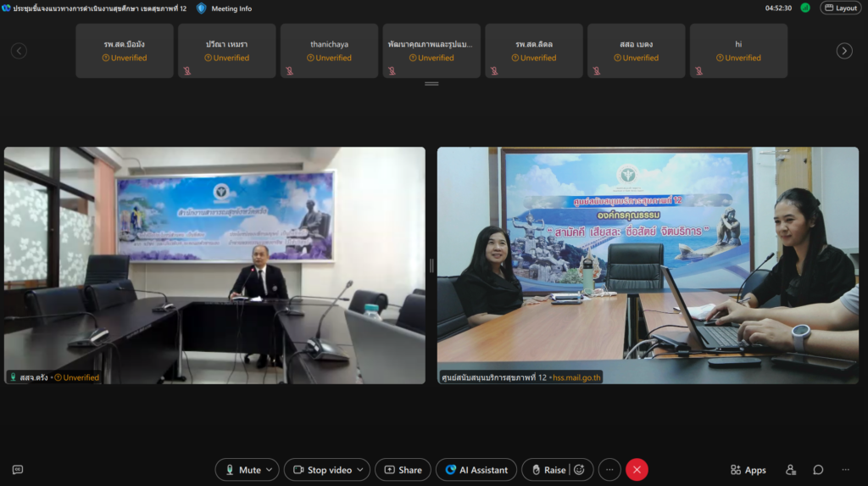
Task: Show next participants in the filmstrip
Action: [x=844, y=51]
